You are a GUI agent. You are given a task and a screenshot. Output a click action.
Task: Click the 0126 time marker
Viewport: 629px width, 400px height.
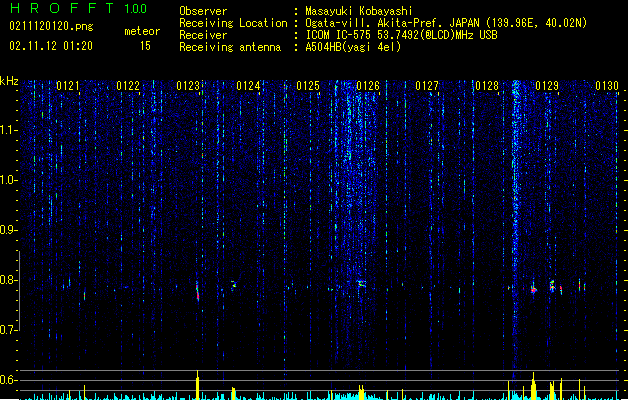pyautogui.click(x=368, y=86)
